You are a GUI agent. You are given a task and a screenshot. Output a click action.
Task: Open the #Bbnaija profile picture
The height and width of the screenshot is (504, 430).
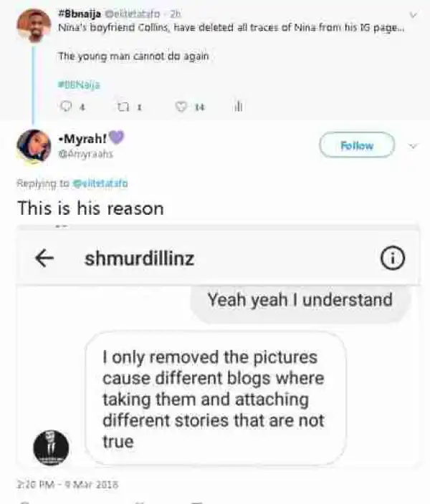click(x=33, y=25)
